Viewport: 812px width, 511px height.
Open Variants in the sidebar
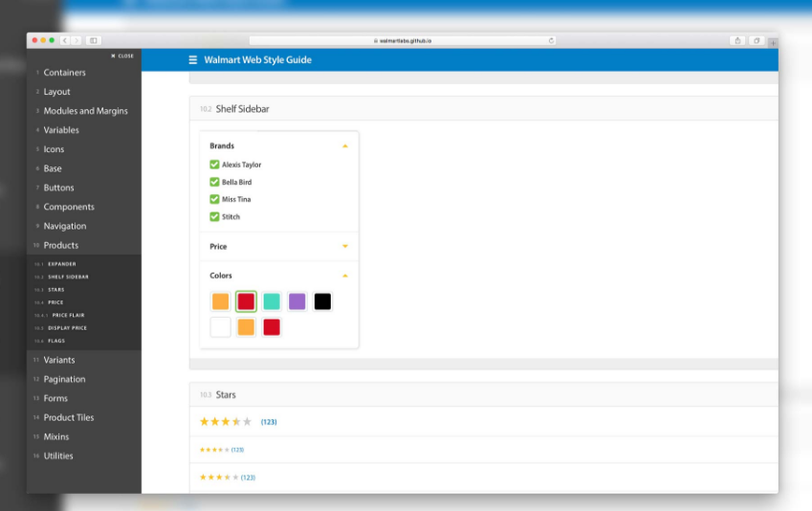[59, 360]
